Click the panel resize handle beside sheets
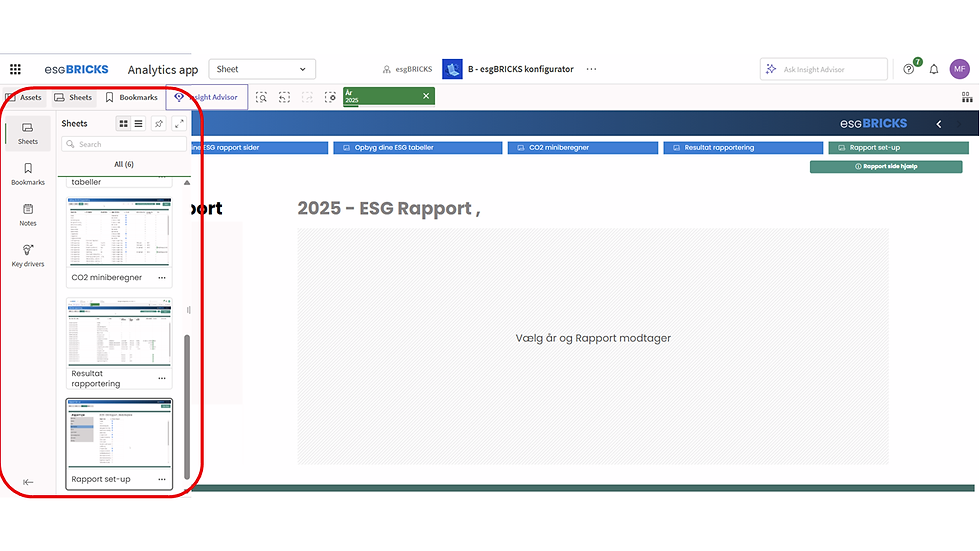Image resolution: width=980 pixels, height=551 pixels. (x=189, y=310)
